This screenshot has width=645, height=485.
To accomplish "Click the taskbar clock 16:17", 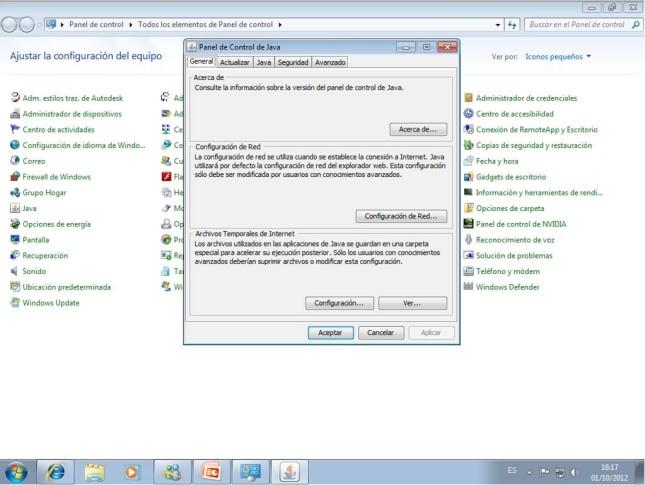I will tap(610, 467).
